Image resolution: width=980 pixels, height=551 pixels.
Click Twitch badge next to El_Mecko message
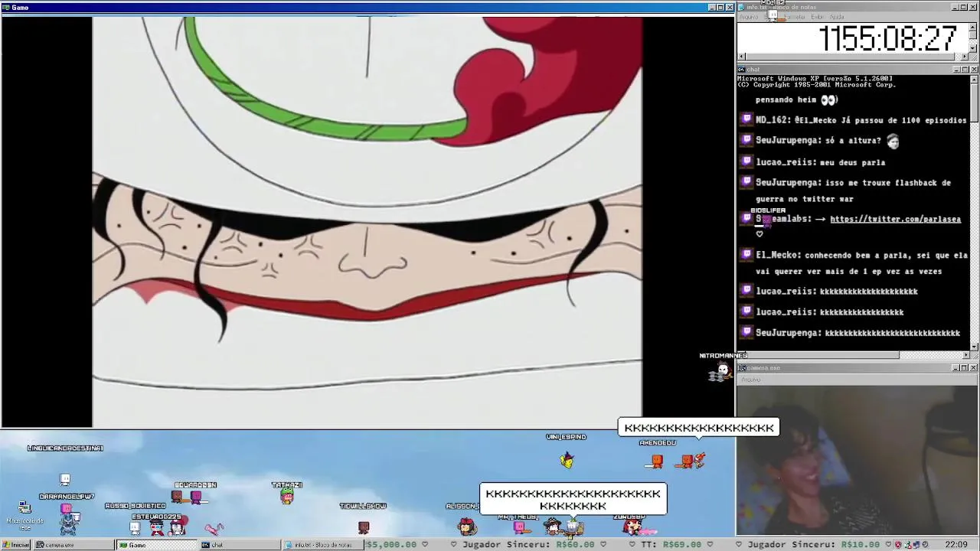[747, 255]
